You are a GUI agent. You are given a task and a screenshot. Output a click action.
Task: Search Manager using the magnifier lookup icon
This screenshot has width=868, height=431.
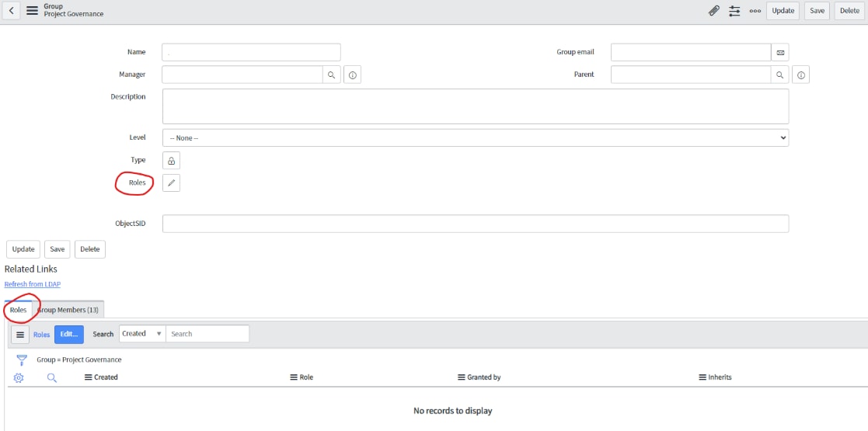[x=331, y=75]
